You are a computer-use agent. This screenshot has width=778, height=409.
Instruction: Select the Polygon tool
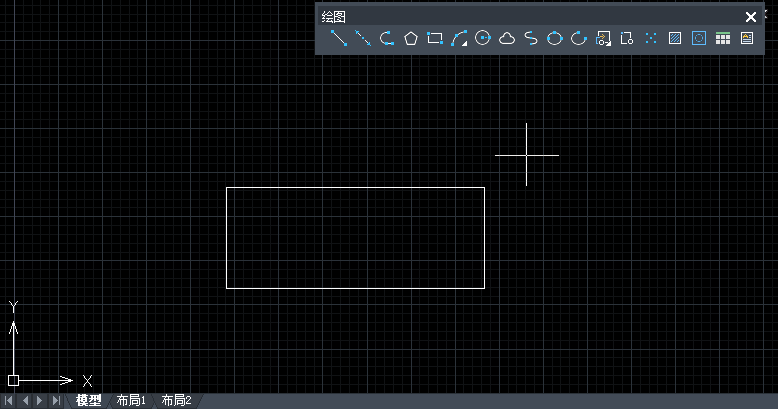411,39
